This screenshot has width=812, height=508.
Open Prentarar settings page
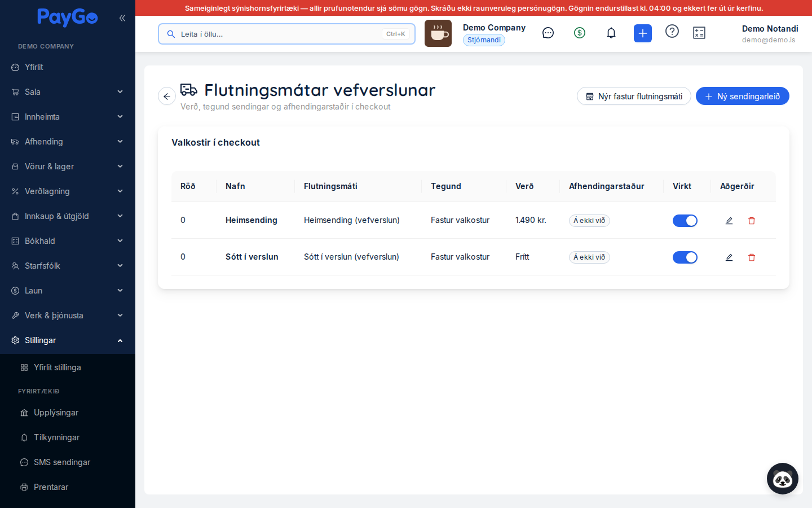tap(68, 487)
